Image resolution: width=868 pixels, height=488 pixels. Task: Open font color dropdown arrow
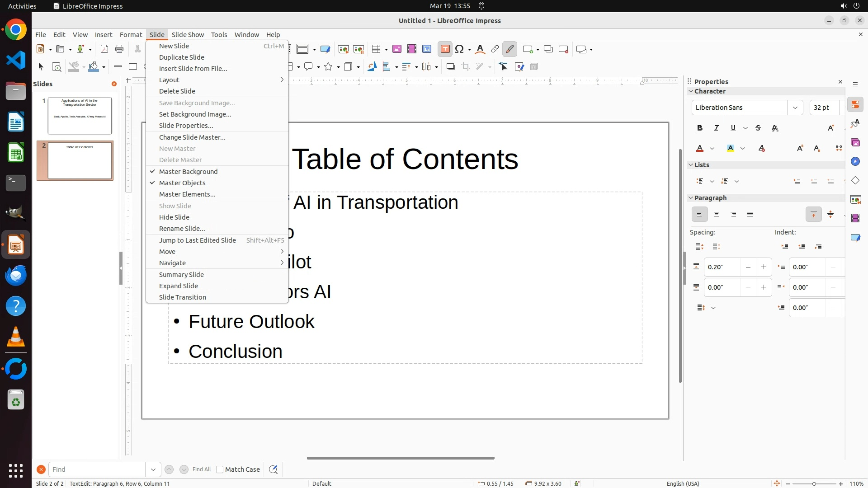712,149
